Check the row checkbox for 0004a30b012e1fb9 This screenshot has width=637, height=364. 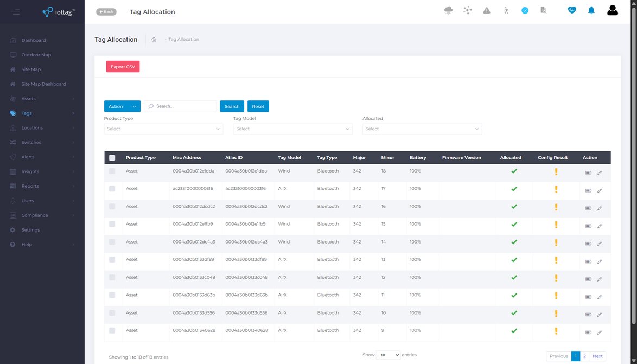(x=112, y=224)
